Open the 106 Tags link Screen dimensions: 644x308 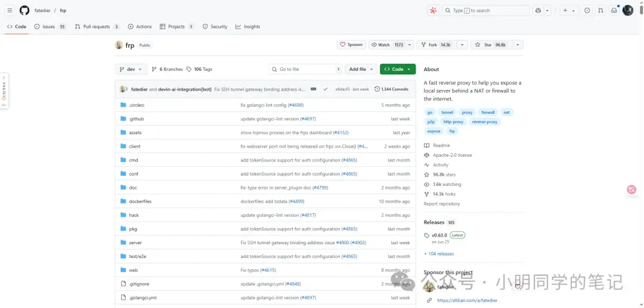click(199, 69)
